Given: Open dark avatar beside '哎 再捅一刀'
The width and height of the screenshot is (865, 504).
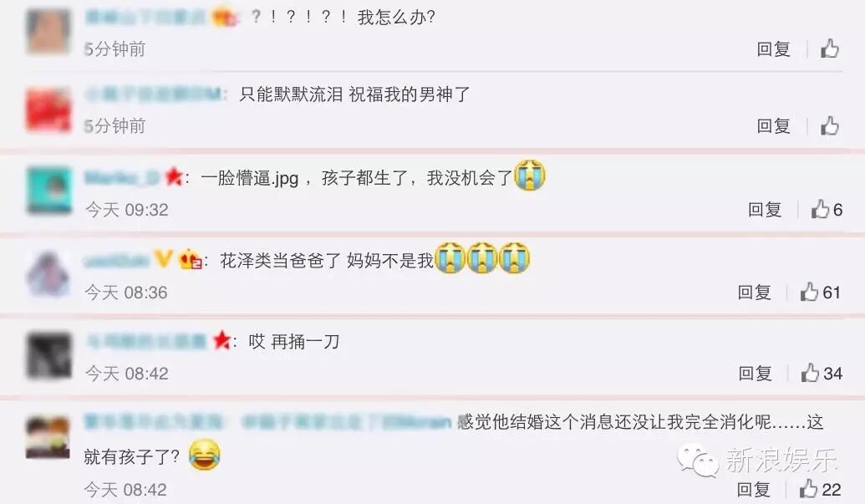Looking at the screenshot, I should click(48, 354).
